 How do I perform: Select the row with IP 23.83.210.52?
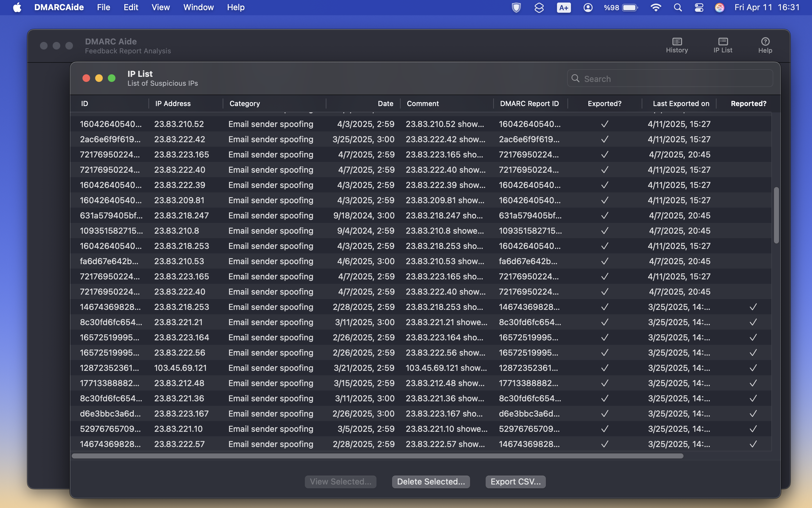(421, 124)
